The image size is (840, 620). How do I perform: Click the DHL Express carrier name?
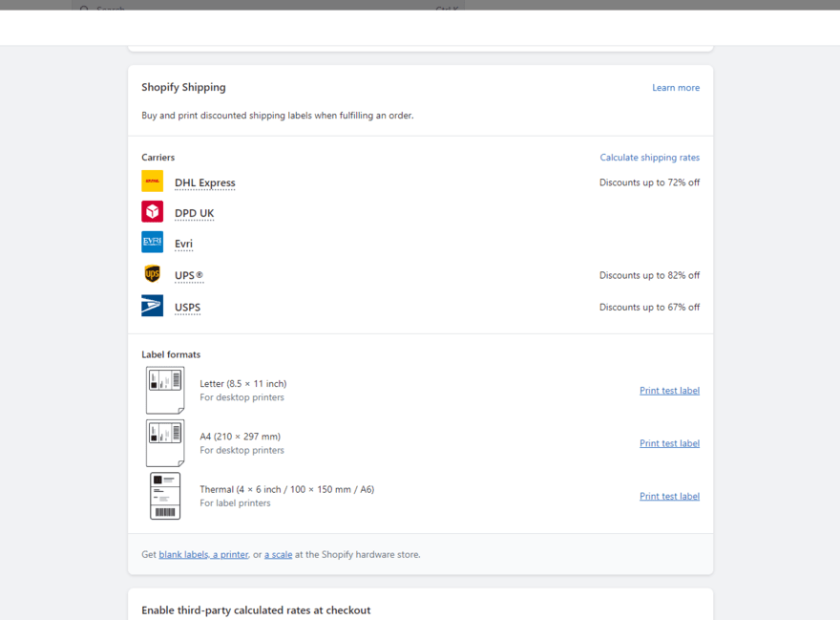point(204,182)
